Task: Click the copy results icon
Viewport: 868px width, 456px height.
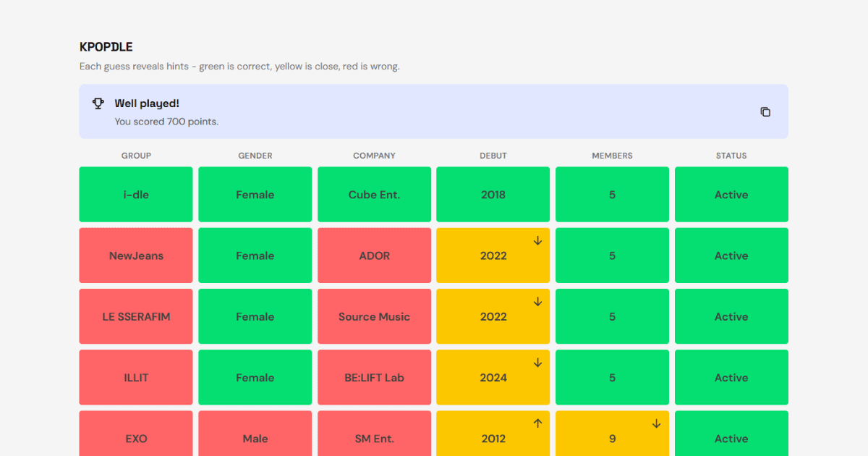Action: (765, 111)
